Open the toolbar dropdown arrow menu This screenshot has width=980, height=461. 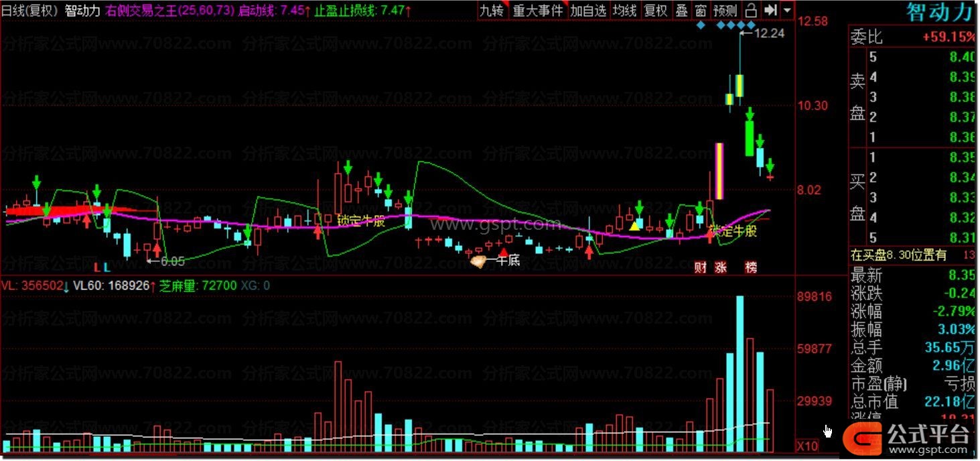point(786,10)
